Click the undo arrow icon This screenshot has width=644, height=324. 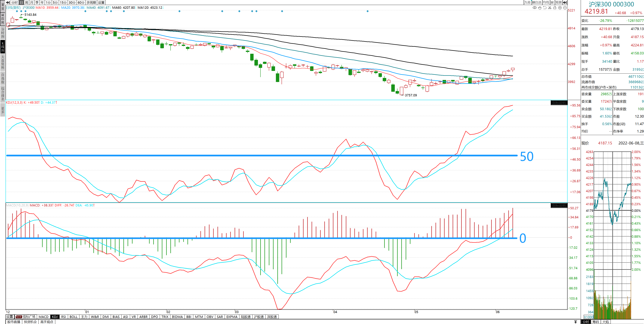coord(545,8)
